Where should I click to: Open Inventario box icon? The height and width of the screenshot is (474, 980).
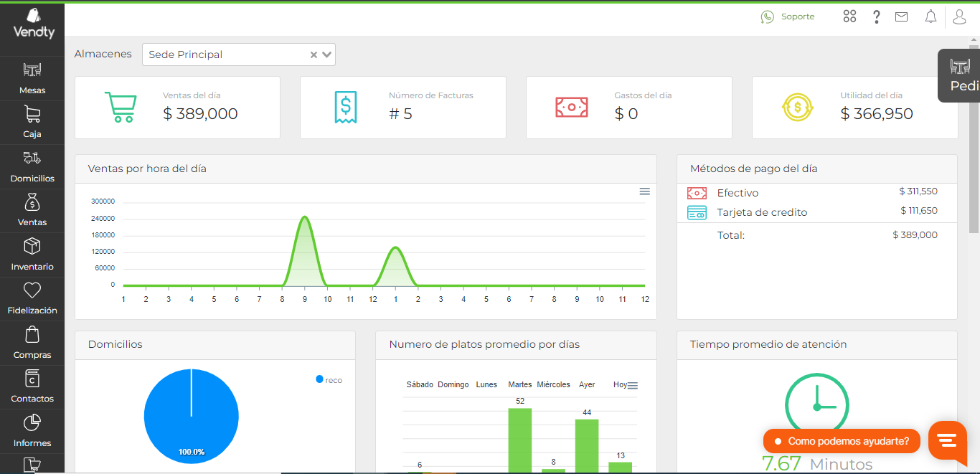click(32, 247)
